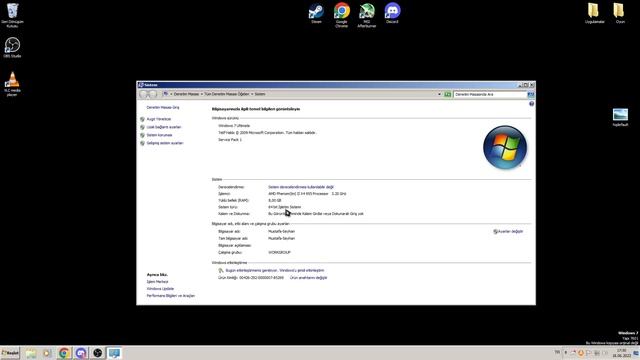
Task: Open Gelişmiş sistem ayarları link
Action: [165, 143]
